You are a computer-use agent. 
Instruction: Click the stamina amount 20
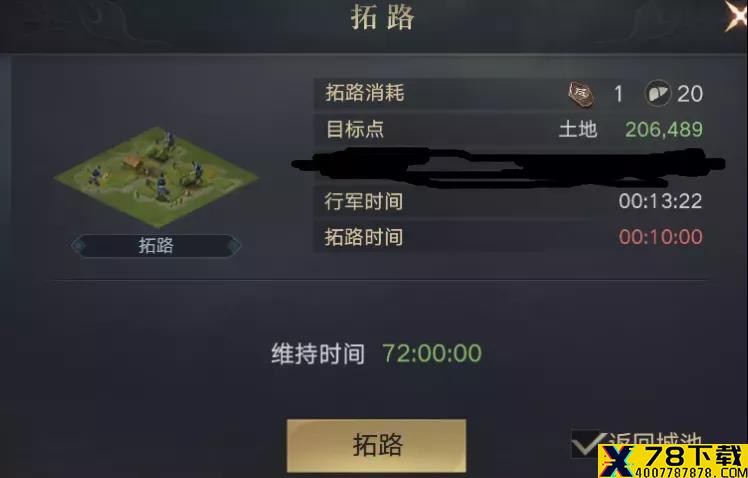[690, 94]
